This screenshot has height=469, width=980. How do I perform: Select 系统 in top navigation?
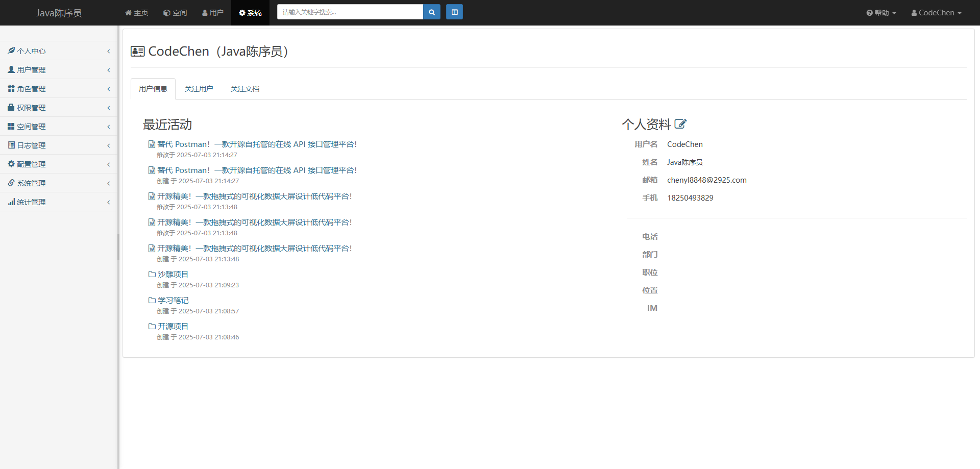[x=250, y=13]
